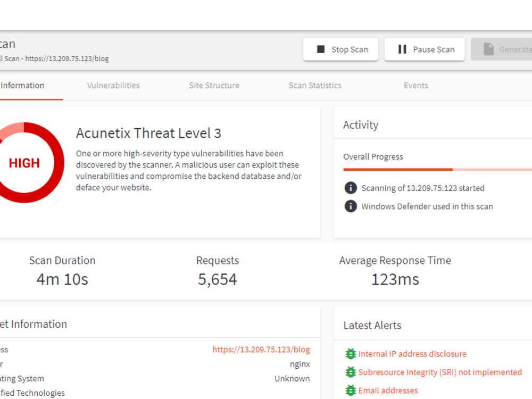Click the pause bars icon

click(402, 49)
